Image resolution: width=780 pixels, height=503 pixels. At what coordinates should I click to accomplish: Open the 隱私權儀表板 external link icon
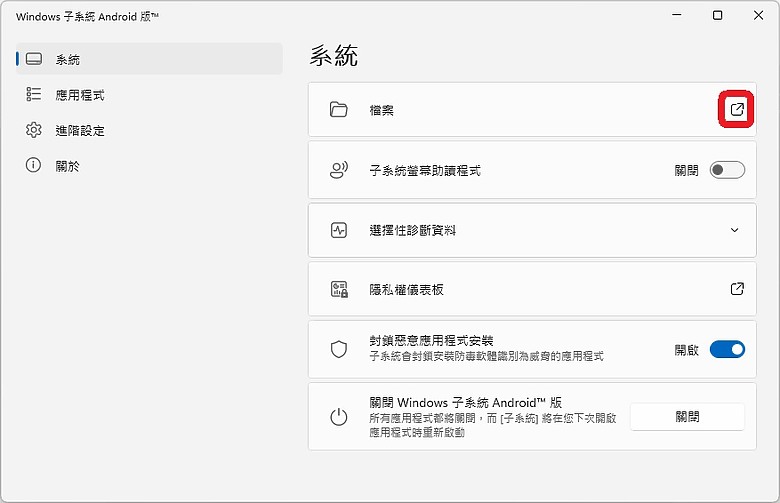[x=737, y=289]
